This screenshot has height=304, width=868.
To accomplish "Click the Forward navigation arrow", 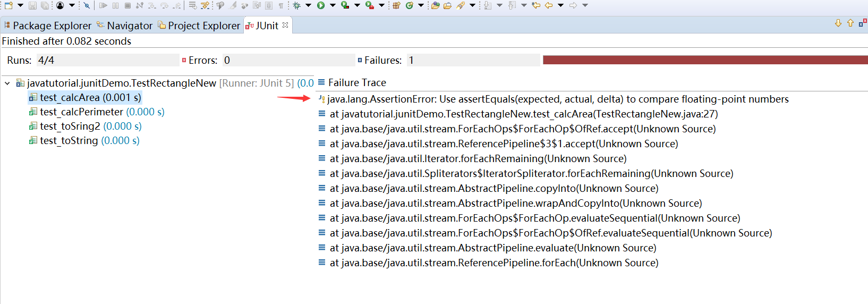I will (573, 5).
